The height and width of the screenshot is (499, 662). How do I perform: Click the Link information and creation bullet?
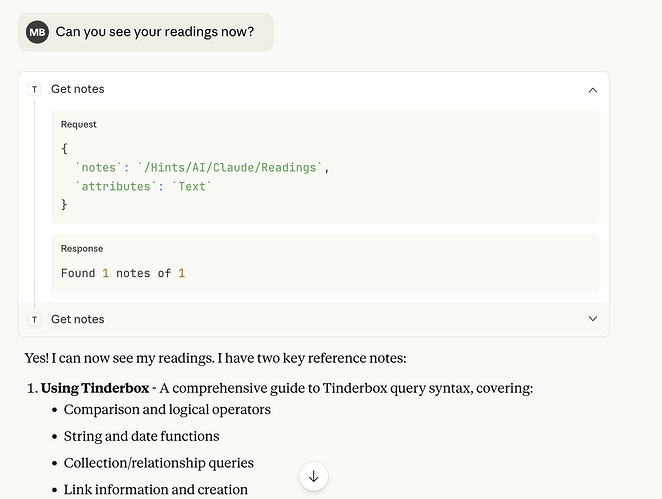(x=156, y=489)
